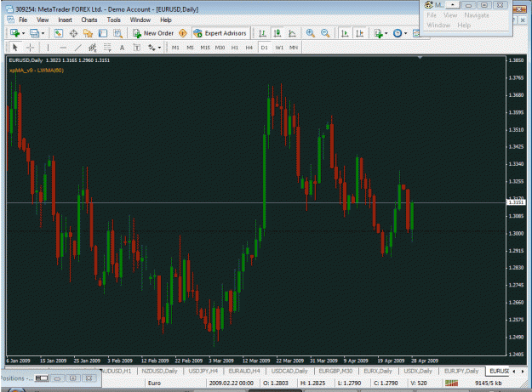532x392 pixels.
Task: Click the connection status bars icon
Action: coord(452,383)
